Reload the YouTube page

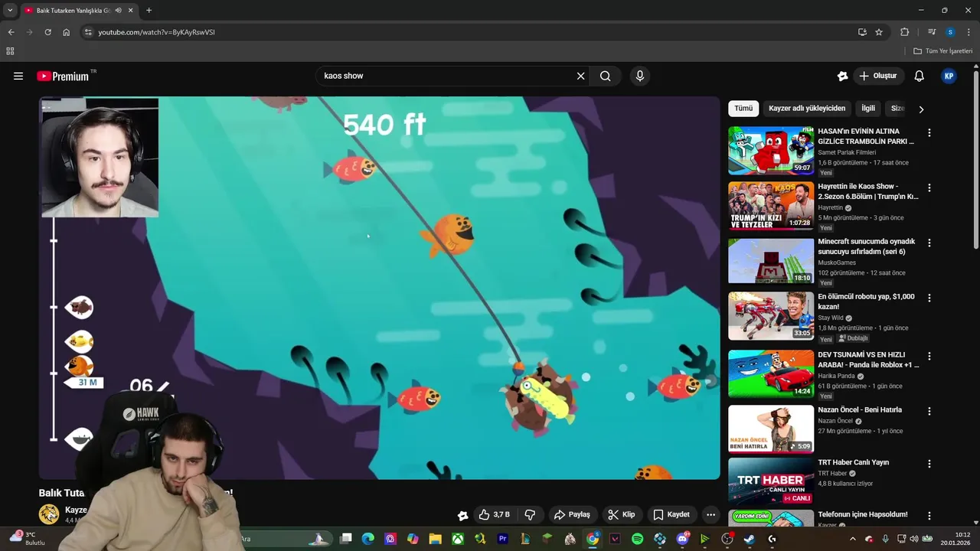pos(47,32)
